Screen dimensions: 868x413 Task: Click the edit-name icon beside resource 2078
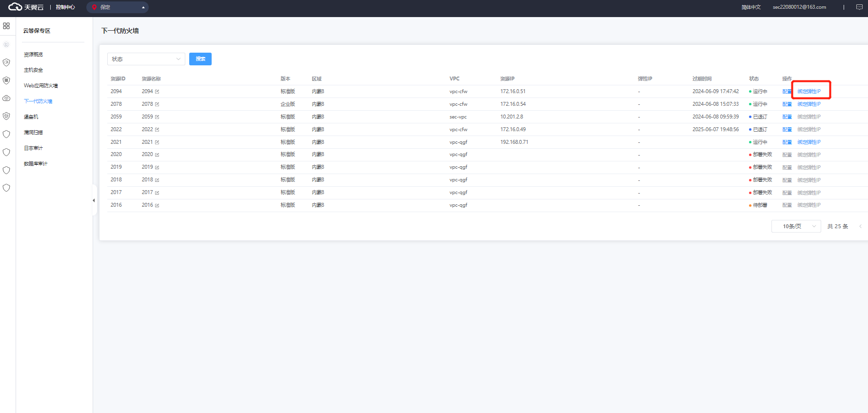coord(157,104)
